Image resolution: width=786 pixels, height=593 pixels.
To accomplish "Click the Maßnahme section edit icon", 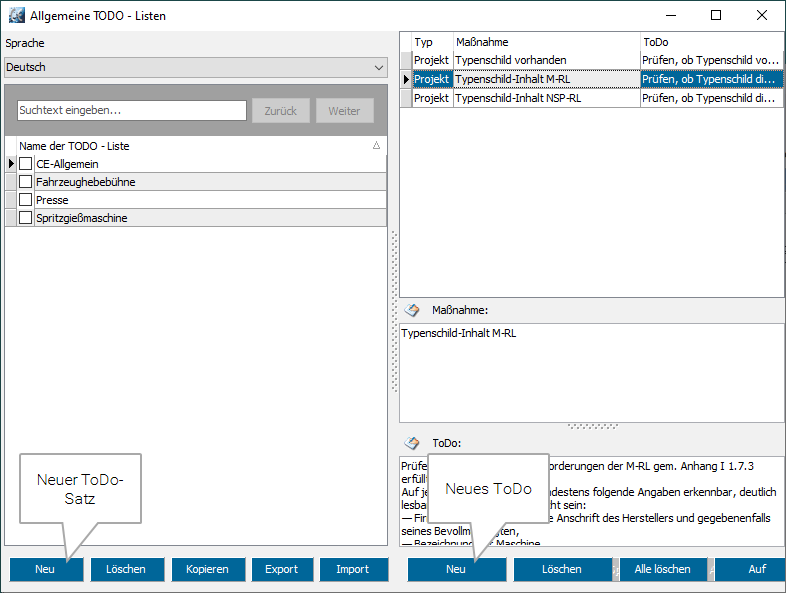I will [x=412, y=310].
